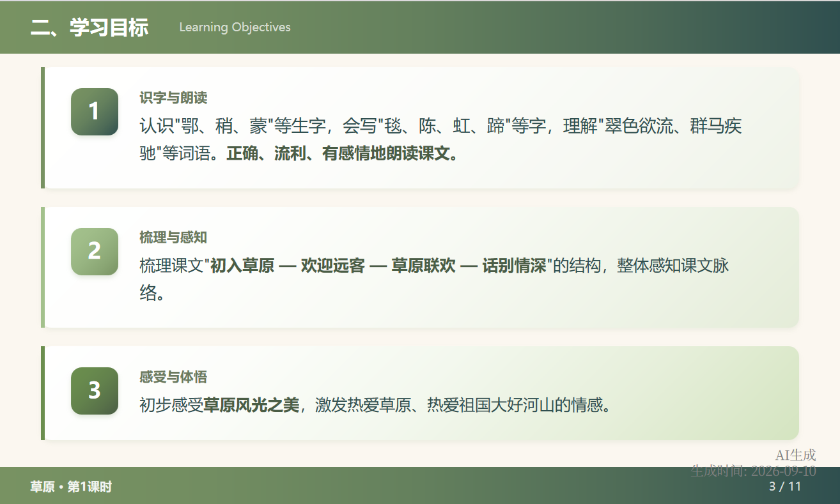Click the number 2 badge icon
Image resolution: width=840 pixels, height=504 pixels.
pyautogui.click(x=95, y=252)
